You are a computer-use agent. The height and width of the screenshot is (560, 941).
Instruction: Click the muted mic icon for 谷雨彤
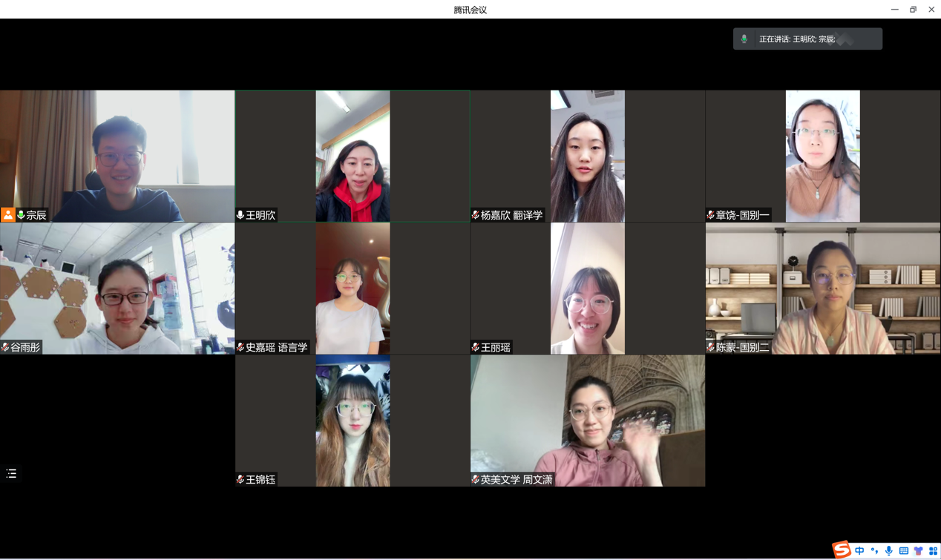[x=5, y=347]
